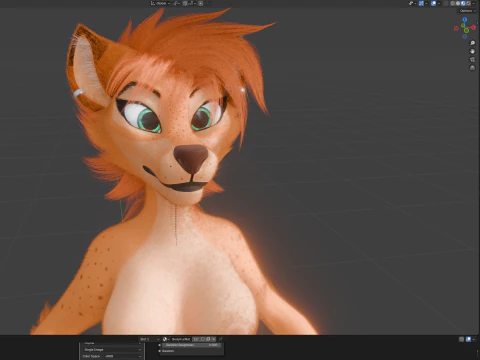Switch perspective/orthographic view with grid icon
Screen dimensions: 480x360
click(x=472, y=68)
